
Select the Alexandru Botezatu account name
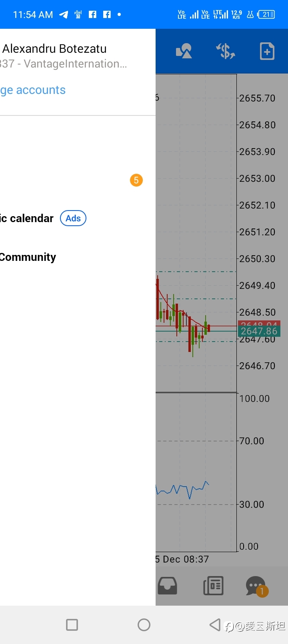click(x=54, y=49)
